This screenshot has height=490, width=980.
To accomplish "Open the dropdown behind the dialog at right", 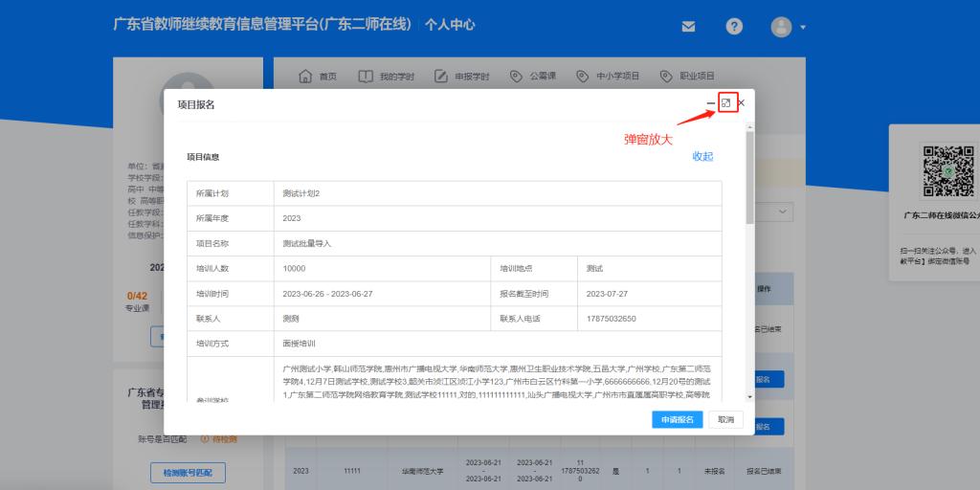I will point(783,212).
